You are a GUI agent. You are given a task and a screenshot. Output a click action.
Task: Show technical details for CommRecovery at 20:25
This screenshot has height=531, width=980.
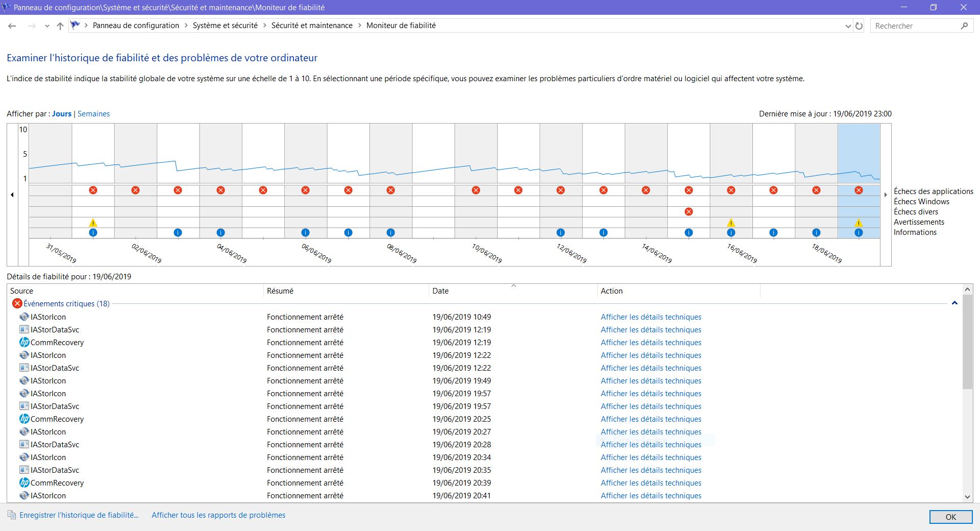(651, 419)
